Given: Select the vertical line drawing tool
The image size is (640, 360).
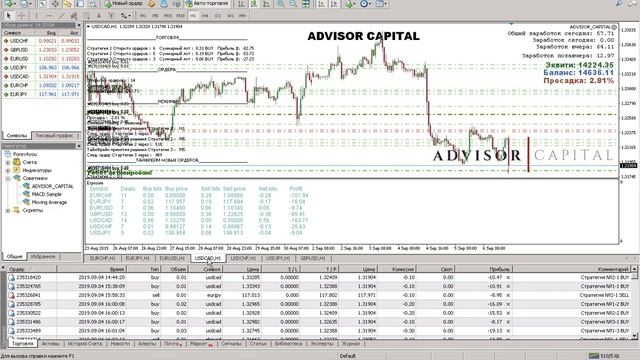Looking at the screenshot, I should click(36, 16).
